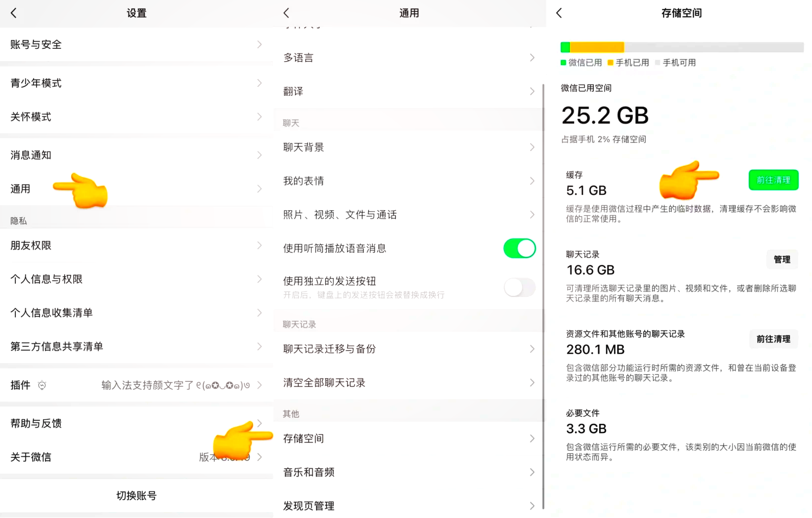
Task: Expand 音乐和音频 chevron arrow
Action: pyautogui.click(x=532, y=472)
